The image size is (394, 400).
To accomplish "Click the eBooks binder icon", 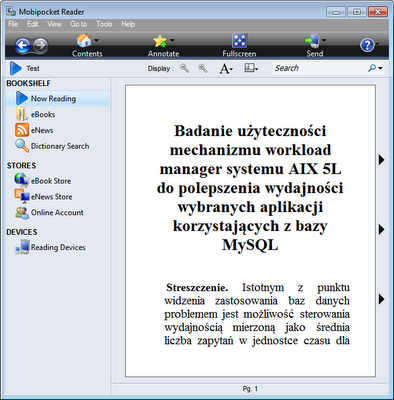I will click(x=22, y=114).
